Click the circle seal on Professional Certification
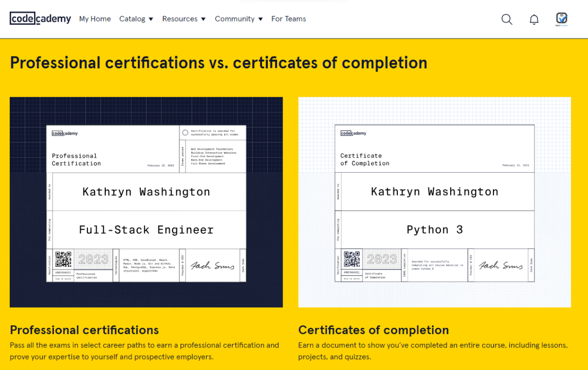The image size is (588, 370). coord(185,133)
